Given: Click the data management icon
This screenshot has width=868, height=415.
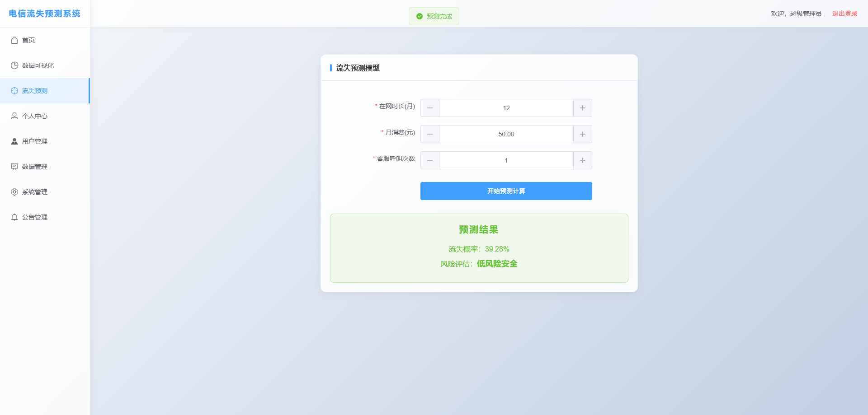Looking at the screenshot, I should tap(14, 167).
